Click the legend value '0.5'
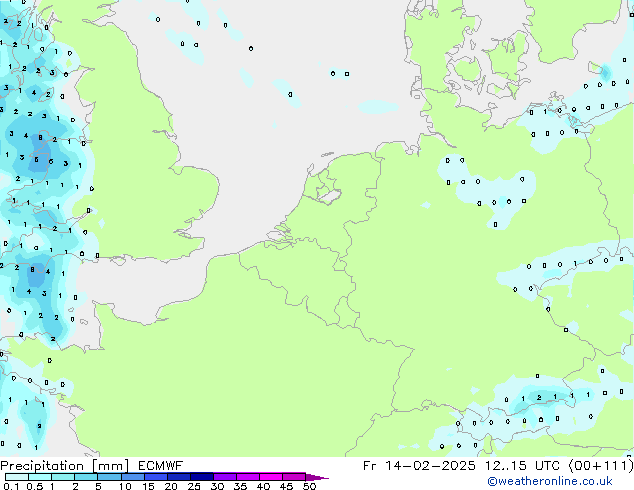The image size is (634, 490). click(x=35, y=486)
